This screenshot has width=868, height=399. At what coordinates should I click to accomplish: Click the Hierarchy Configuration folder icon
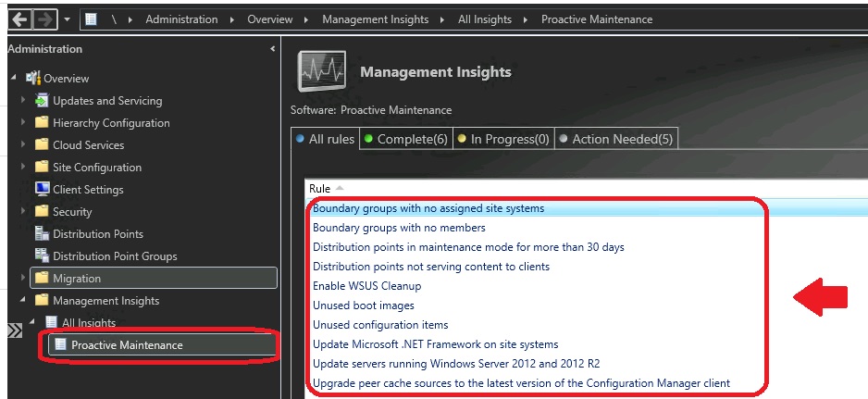[42, 122]
